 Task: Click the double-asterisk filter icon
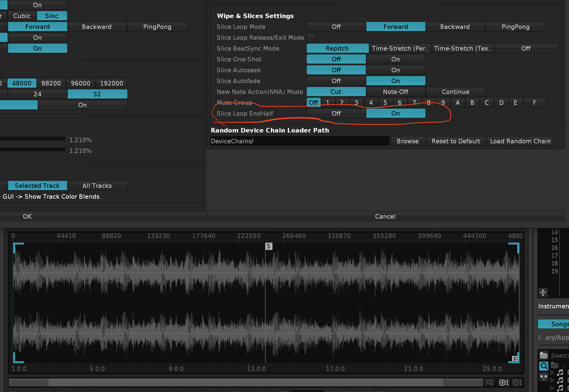point(543,377)
